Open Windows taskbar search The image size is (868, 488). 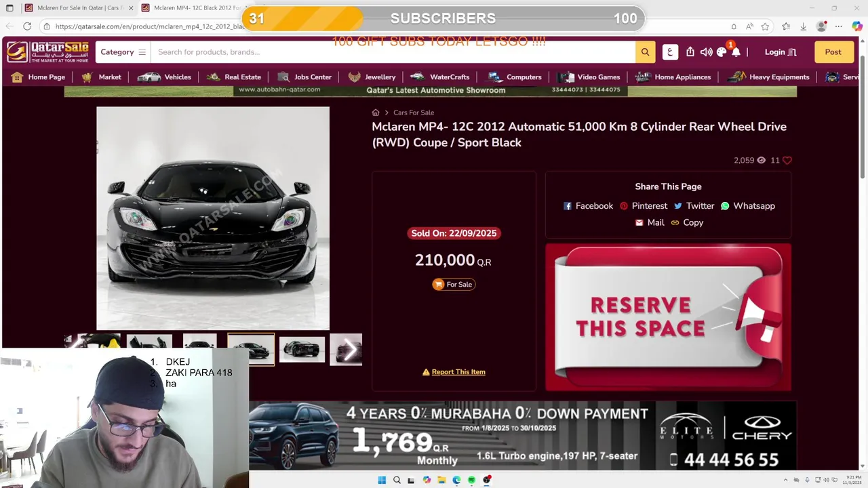point(397,480)
